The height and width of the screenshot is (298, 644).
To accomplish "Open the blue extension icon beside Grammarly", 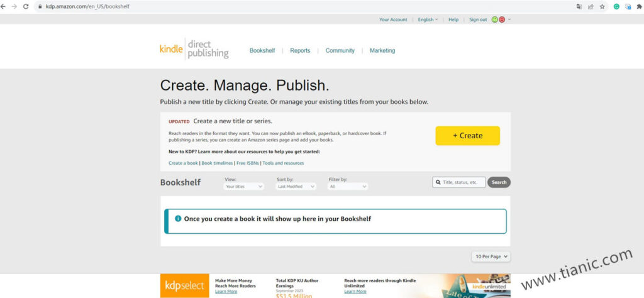I will [628, 6].
